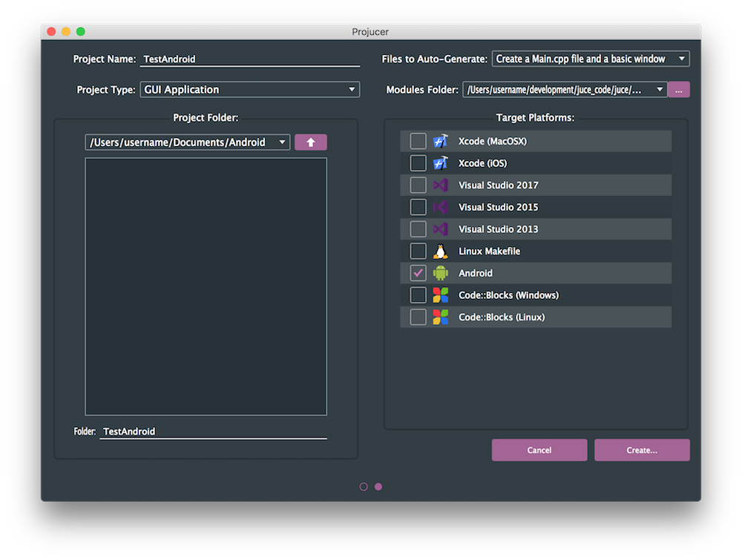Open the Project Type dropdown

249,90
